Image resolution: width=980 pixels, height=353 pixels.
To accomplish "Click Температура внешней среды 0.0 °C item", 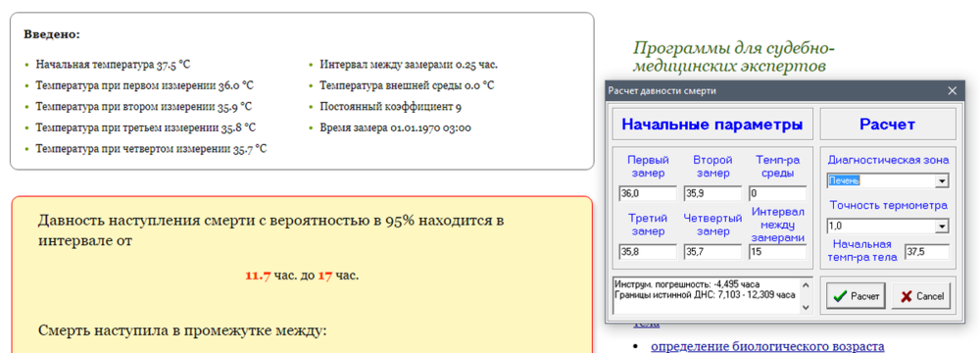I will click(x=407, y=85).
